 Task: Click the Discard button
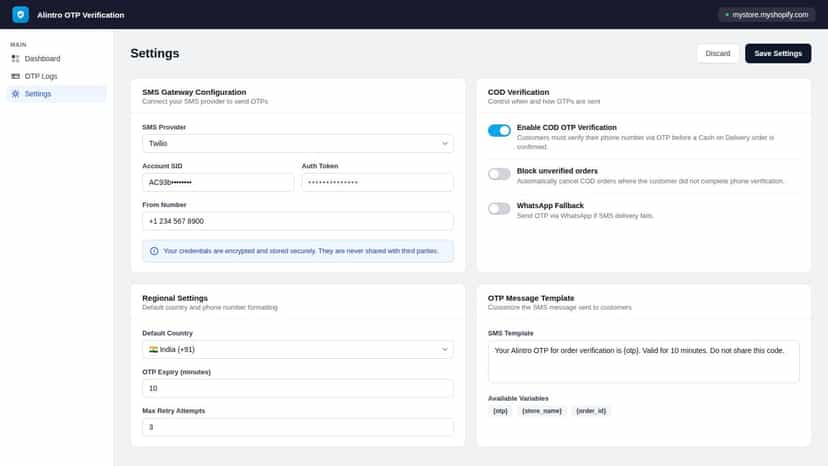point(718,53)
